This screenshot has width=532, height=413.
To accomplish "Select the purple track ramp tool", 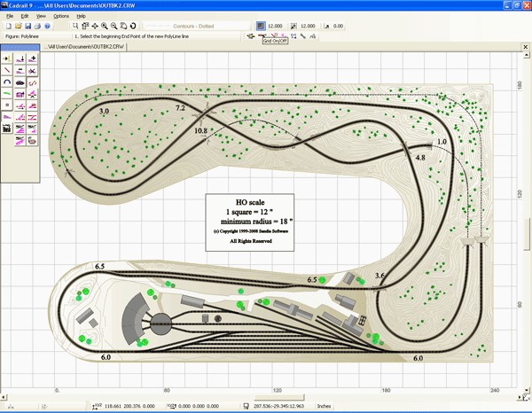I will pos(7,117).
